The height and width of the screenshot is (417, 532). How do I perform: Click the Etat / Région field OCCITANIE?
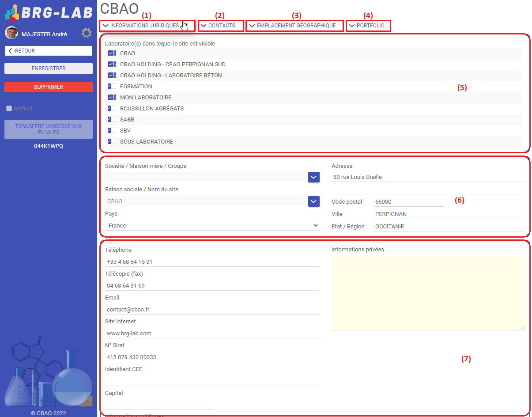(x=449, y=226)
